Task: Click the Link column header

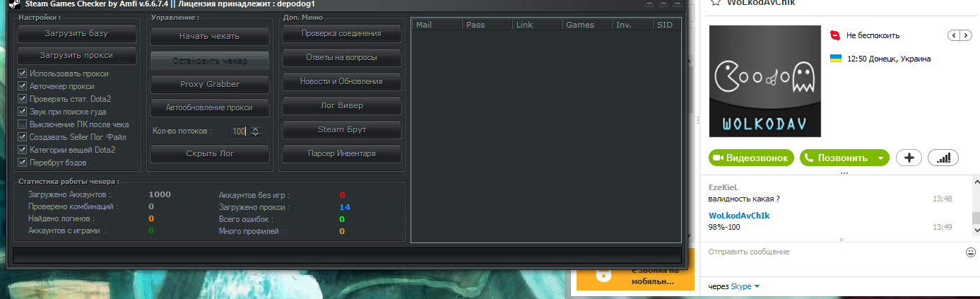Action: (x=538, y=25)
